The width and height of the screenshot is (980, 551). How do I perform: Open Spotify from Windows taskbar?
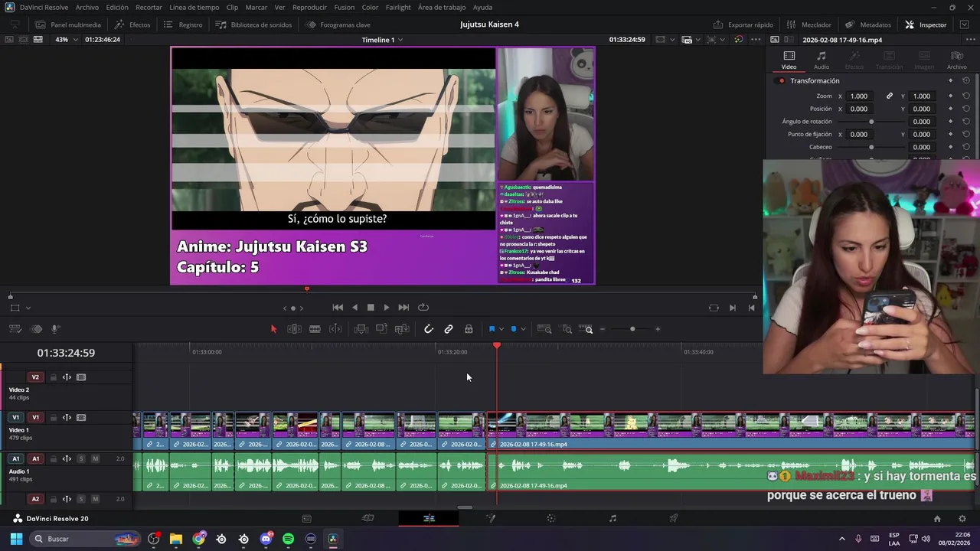288,539
